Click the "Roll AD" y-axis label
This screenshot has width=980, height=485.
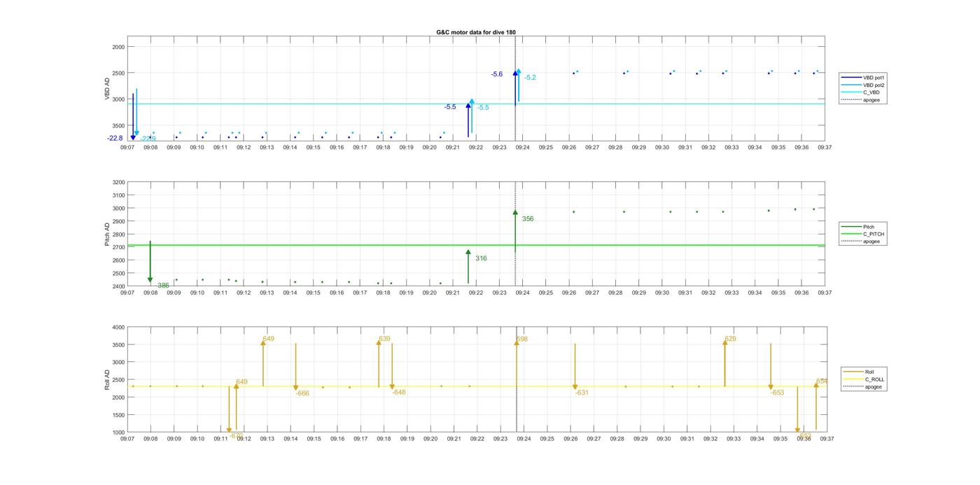point(108,379)
